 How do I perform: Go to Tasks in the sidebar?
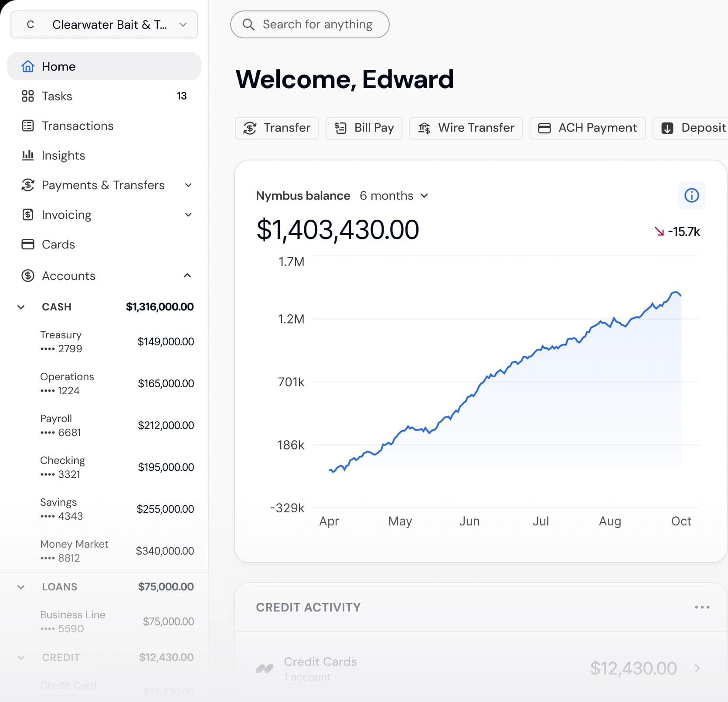point(104,96)
